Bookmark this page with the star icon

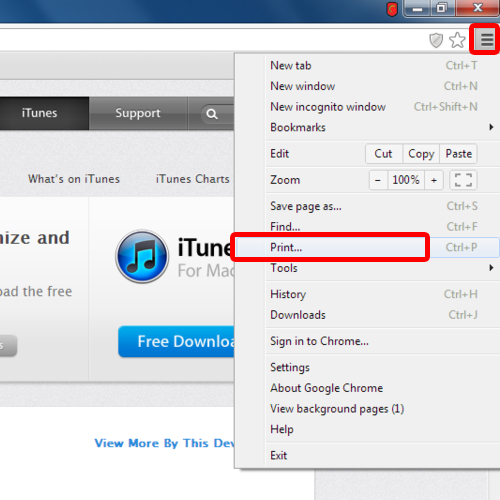[x=457, y=40]
